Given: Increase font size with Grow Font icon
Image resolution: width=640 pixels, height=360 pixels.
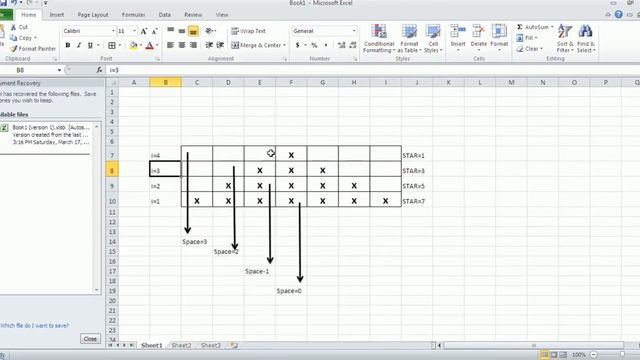Looking at the screenshot, I should (144, 31).
